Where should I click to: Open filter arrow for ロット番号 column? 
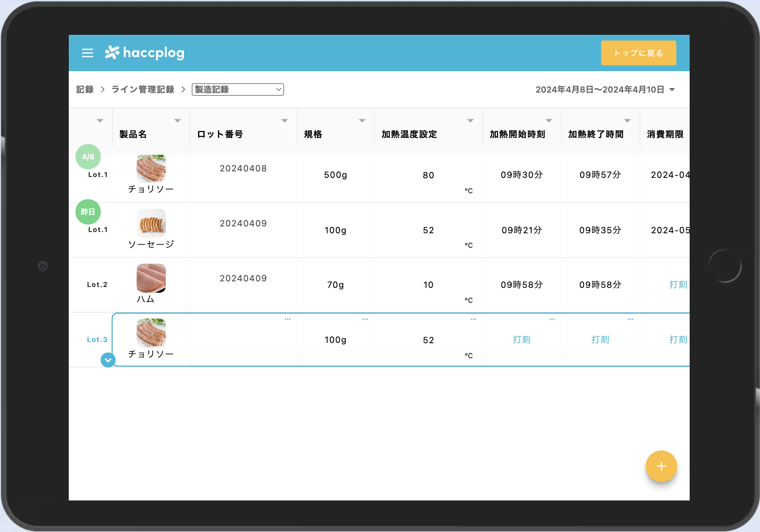(285, 121)
